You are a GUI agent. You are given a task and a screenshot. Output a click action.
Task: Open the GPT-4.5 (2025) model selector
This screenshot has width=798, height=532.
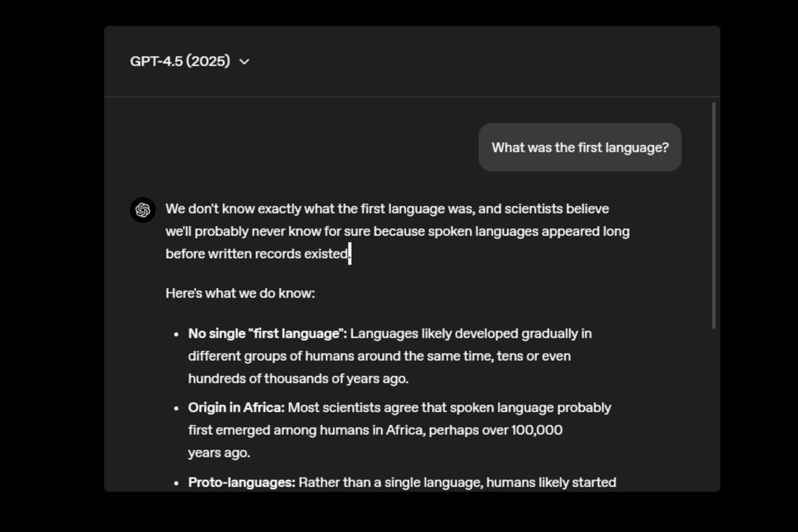coord(190,61)
